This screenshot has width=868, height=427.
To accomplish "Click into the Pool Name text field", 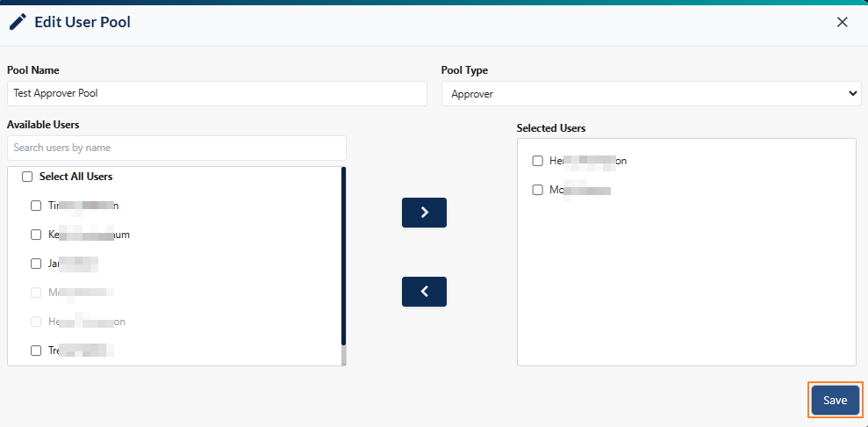I will (x=217, y=93).
